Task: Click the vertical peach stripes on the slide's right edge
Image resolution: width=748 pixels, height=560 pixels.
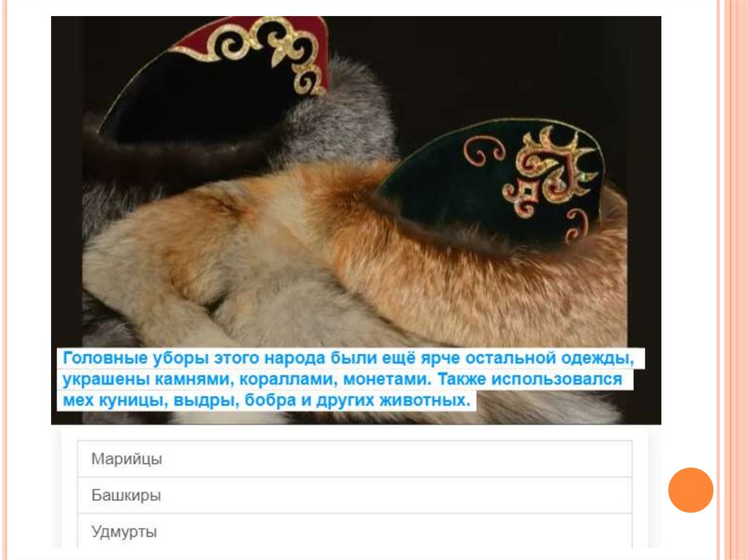Action: point(732,280)
